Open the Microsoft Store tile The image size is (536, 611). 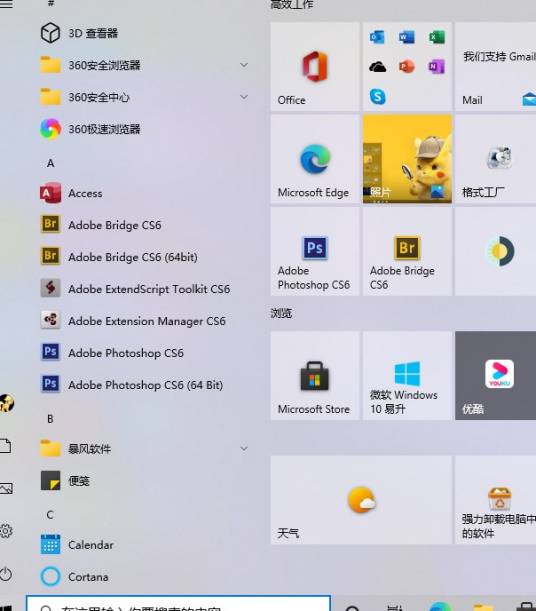pos(315,376)
